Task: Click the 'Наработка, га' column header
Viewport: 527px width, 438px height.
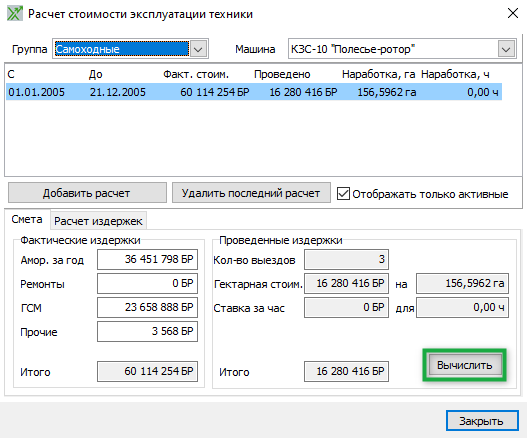Action: click(378, 74)
